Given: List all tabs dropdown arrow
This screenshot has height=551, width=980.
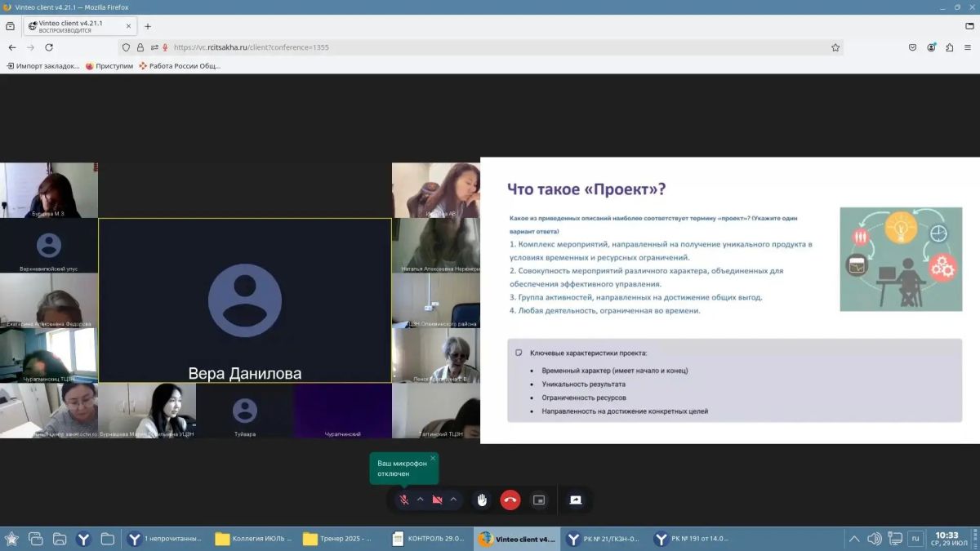Looking at the screenshot, I should pos(969,26).
